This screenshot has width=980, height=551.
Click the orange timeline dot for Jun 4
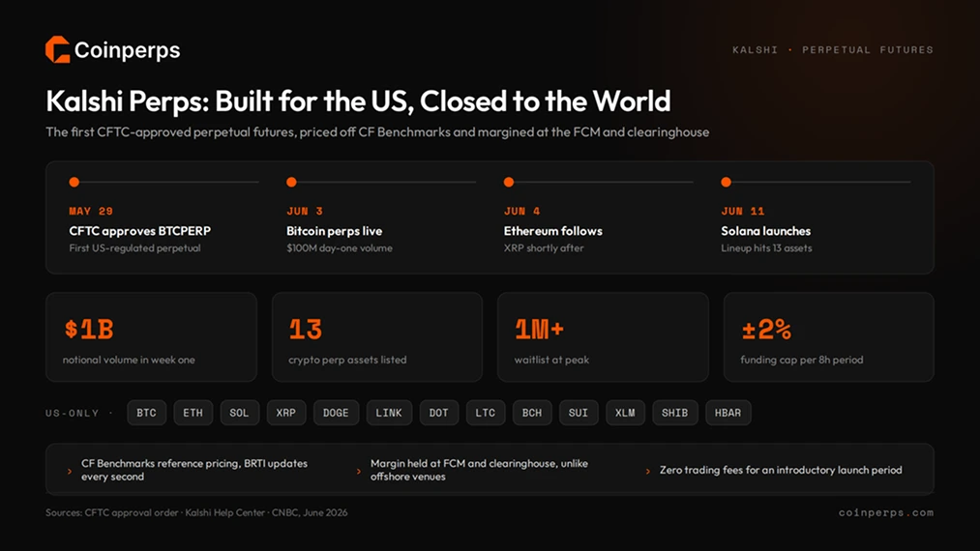(x=509, y=183)
